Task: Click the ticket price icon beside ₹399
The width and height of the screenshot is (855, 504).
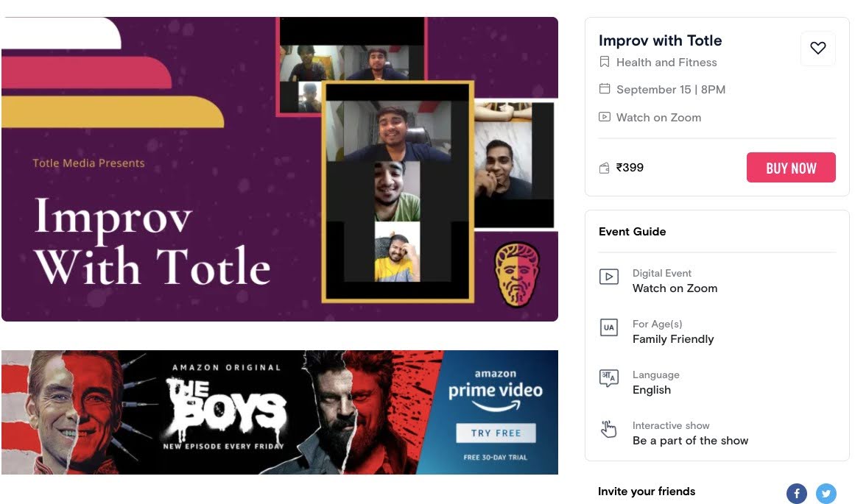Action: pos(604,168)
